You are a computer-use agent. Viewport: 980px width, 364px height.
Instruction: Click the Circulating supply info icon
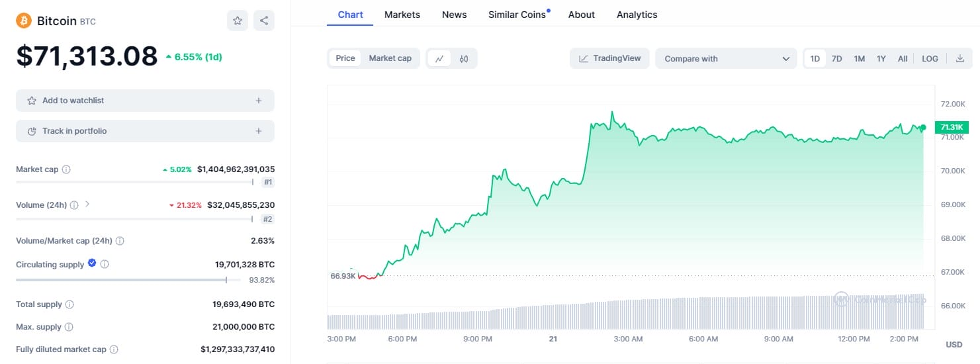105,265
